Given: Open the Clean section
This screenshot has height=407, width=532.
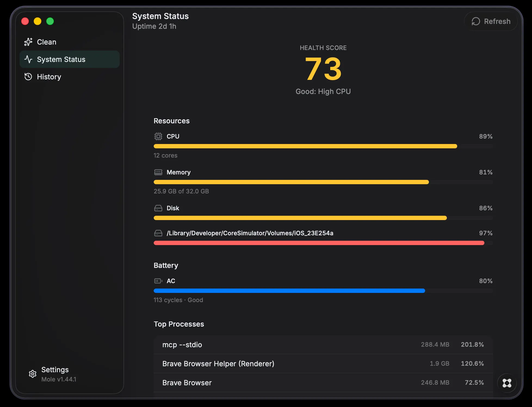Looking at the screenshot, I should (70, 42).
